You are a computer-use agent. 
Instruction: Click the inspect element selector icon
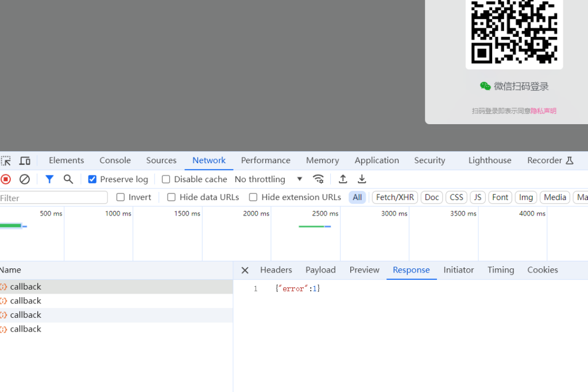pyautogui.click(x=6, y=161)
